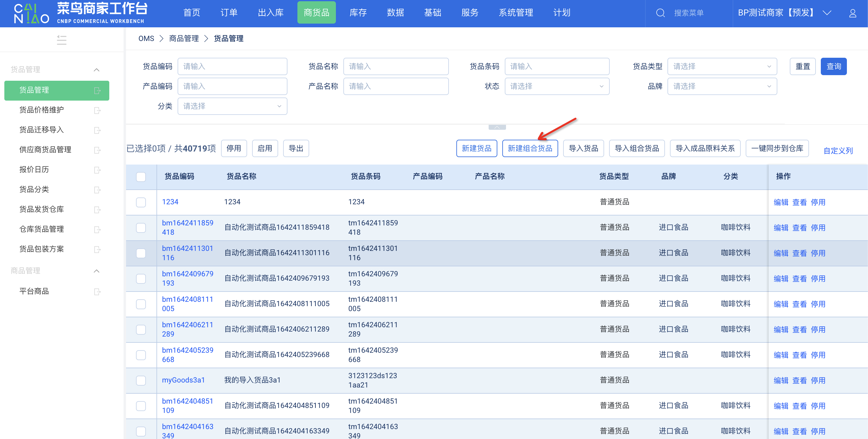This screenshot has width=868, height=439.
Task: Open the 分类 dropdown
Action: click(232, 106)
